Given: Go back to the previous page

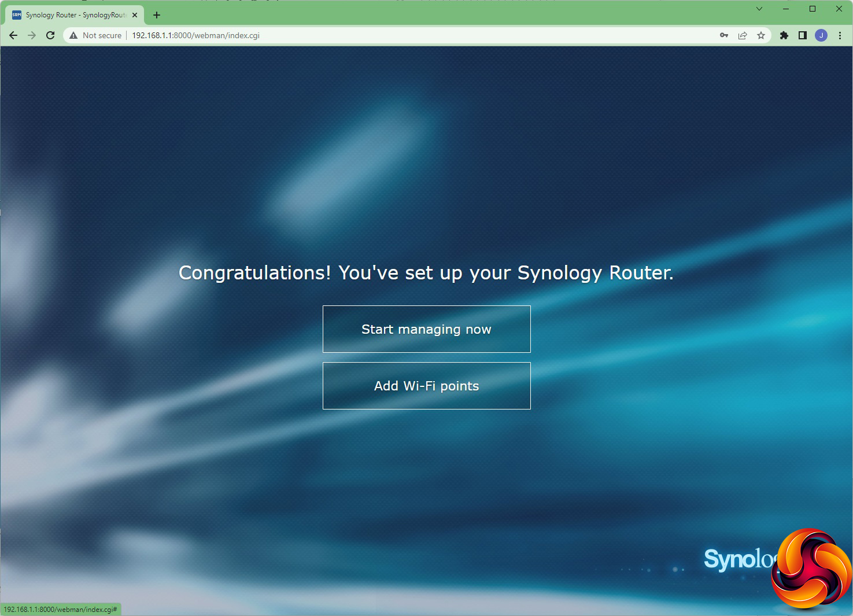Looking at the screenshot, I should [x=13, y=35].
